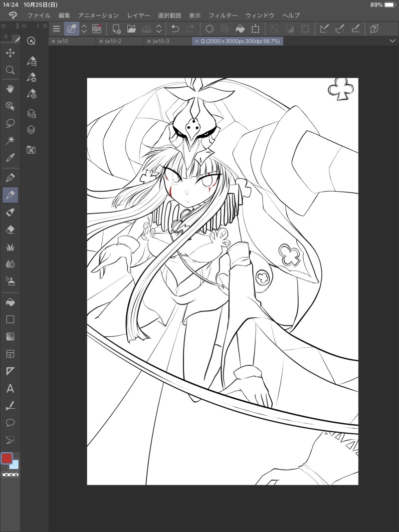Click the Scale/Rotate transform icon
This screenshot has height=532, width=399.
[255, 29]
